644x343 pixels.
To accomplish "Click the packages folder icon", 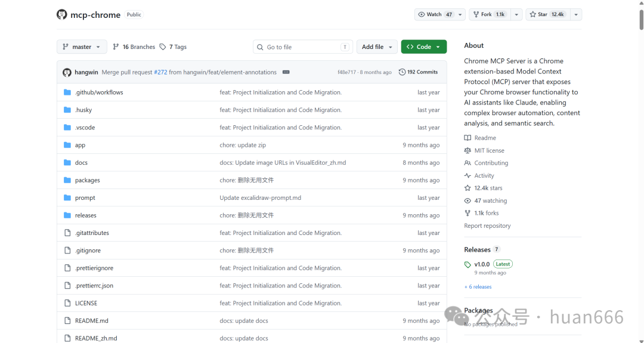I will coord(67,180).
